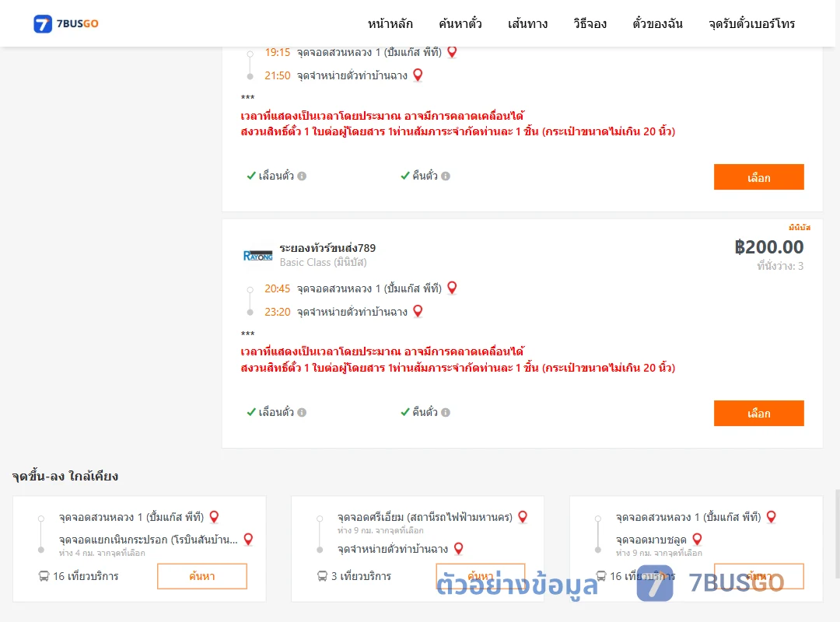Click ค้นหา button in มาบชลูด card
The image size is (840, 622).
[758, 576]
